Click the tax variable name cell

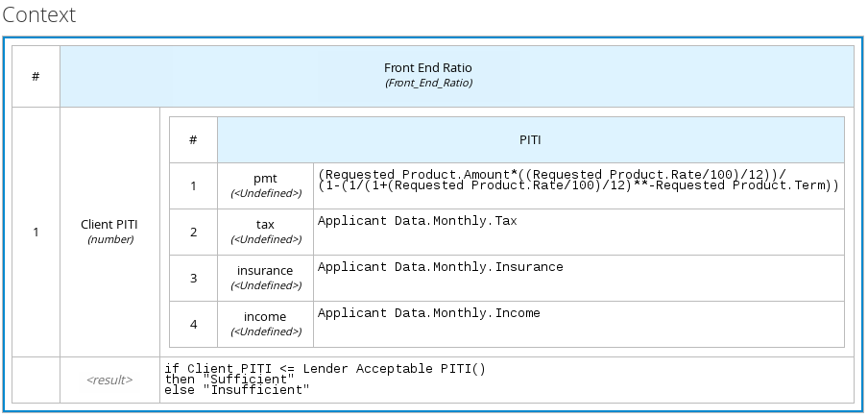[x=265, y=232]
